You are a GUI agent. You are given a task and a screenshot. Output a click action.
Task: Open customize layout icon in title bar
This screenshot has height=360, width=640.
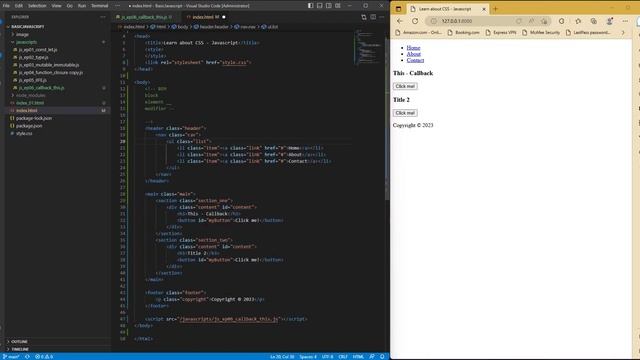pos(338,6)
